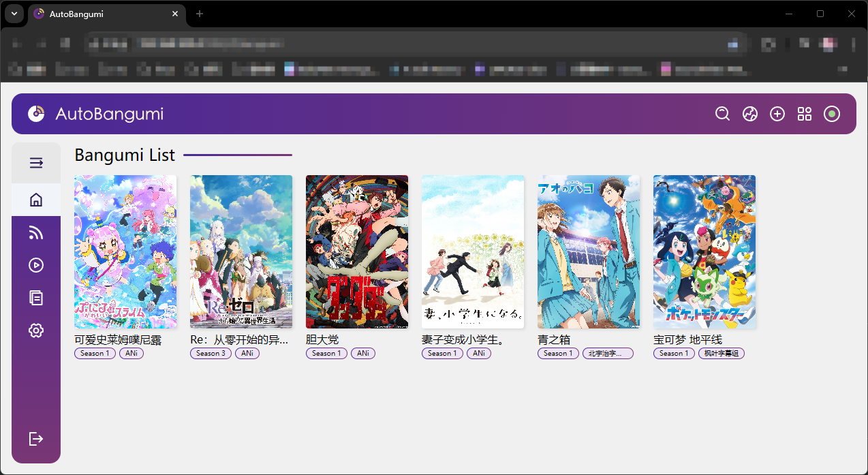Viewport: 868px width, 475px height.
Task: Expand the browser tab search dropdown
Action: 14,14
